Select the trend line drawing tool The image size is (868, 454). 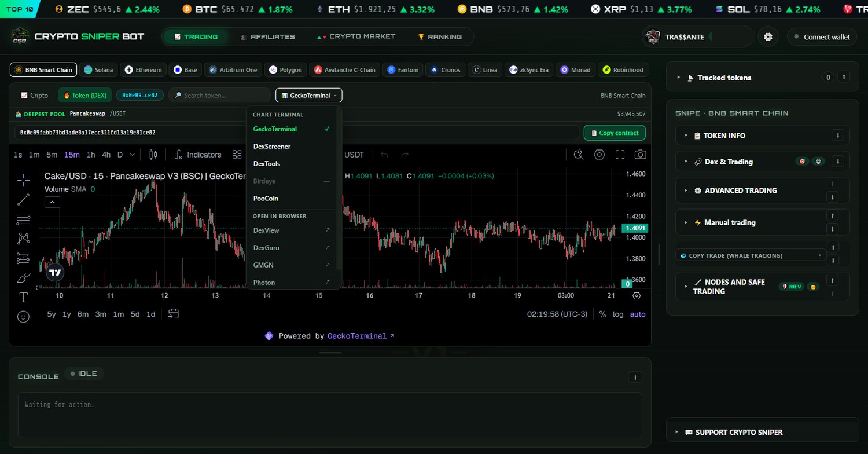click(24, 200)
